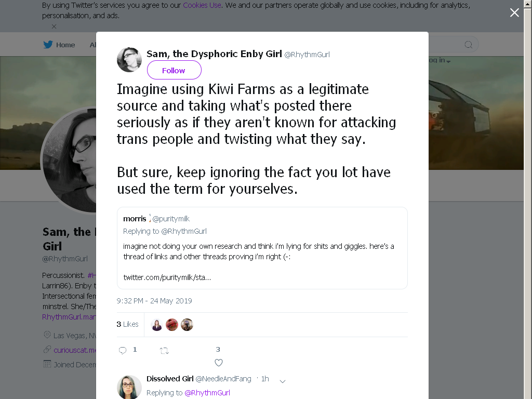The height and width of the screenshot is (399, 532).
Task: View the 3 Likes list
Action: click(128, 324)
